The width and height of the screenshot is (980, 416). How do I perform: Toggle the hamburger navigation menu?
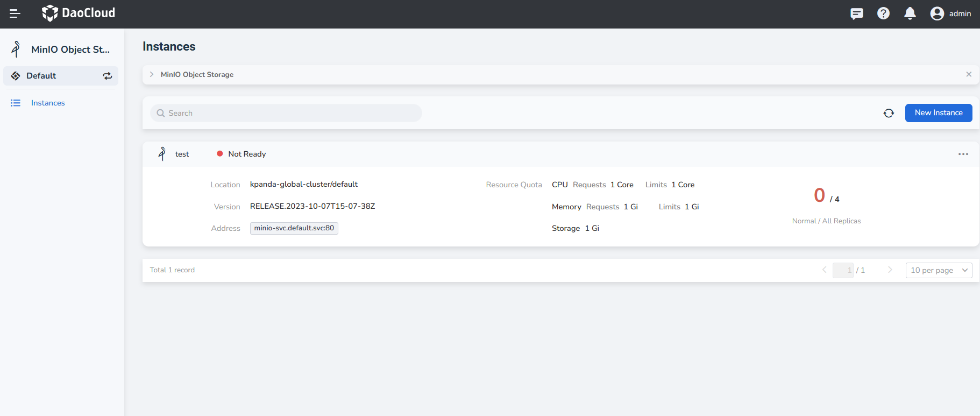point(15,13)
